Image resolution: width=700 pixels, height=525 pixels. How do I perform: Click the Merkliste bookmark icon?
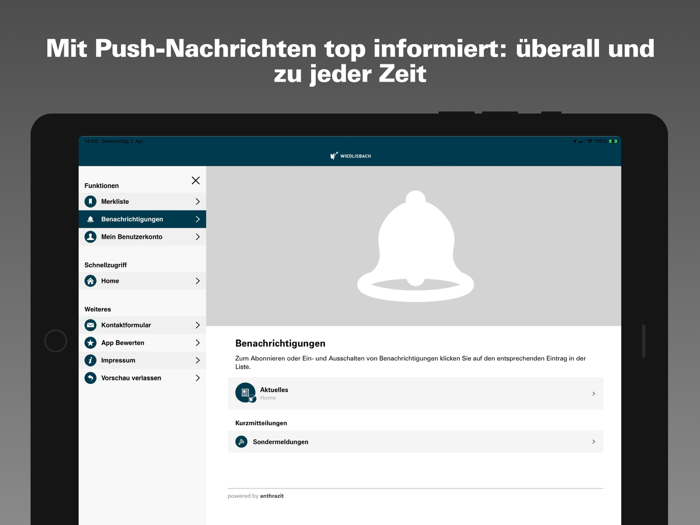90,201
